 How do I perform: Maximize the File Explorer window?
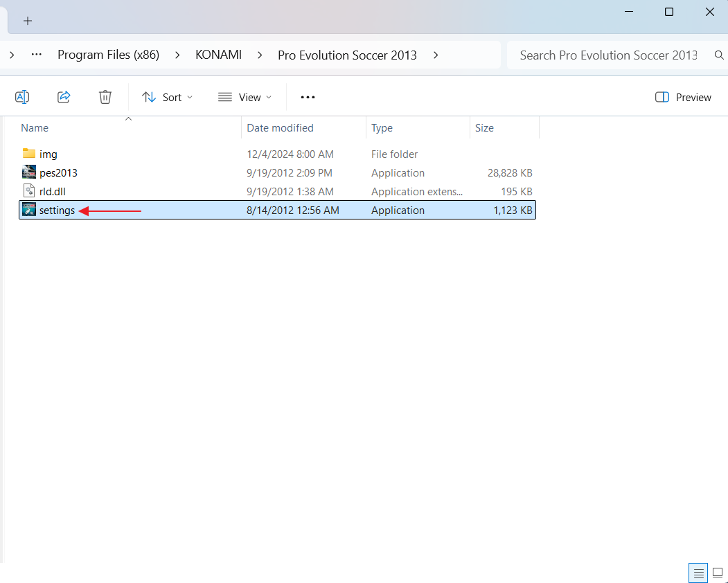pos(669,12)
